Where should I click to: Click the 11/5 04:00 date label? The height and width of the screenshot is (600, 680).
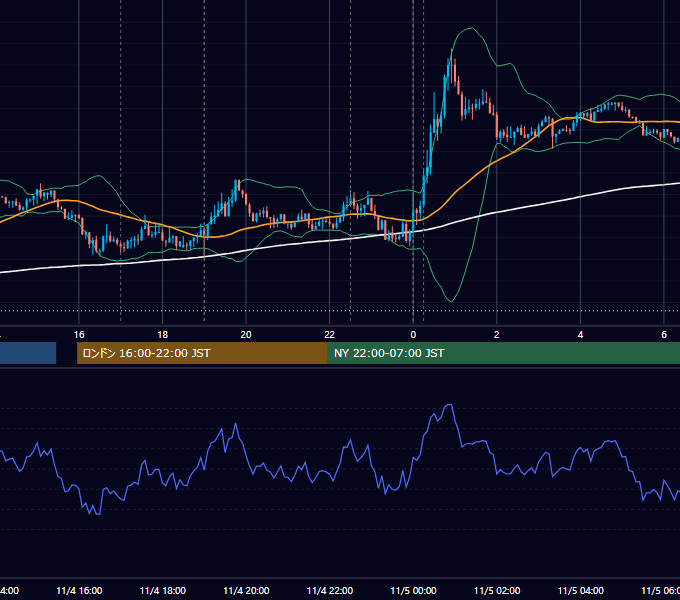(580, 590)
